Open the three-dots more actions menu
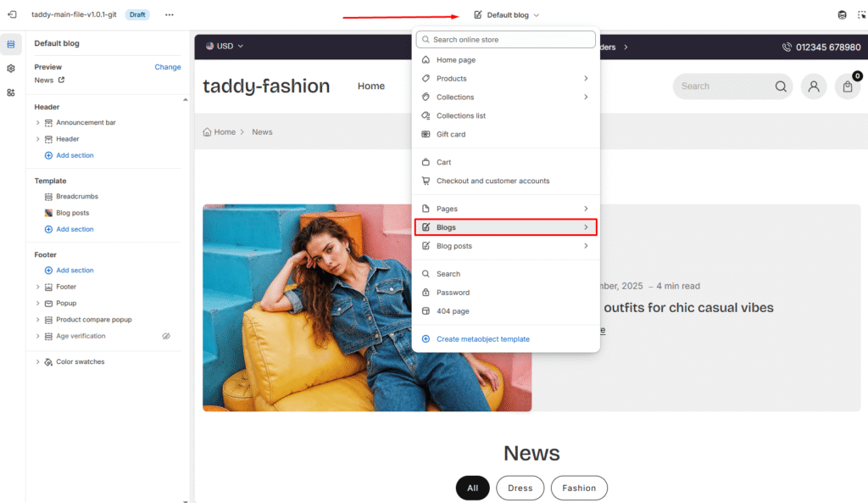Viewport: 868px width, 503px height. pyautogui.click(x=170, y=15)
